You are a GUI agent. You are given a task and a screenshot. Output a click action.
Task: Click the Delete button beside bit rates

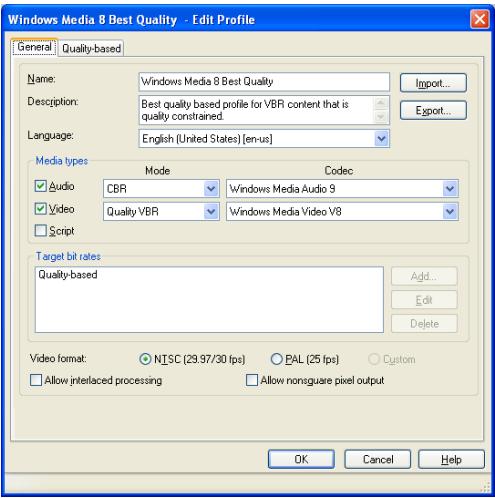tap(424, 323)
